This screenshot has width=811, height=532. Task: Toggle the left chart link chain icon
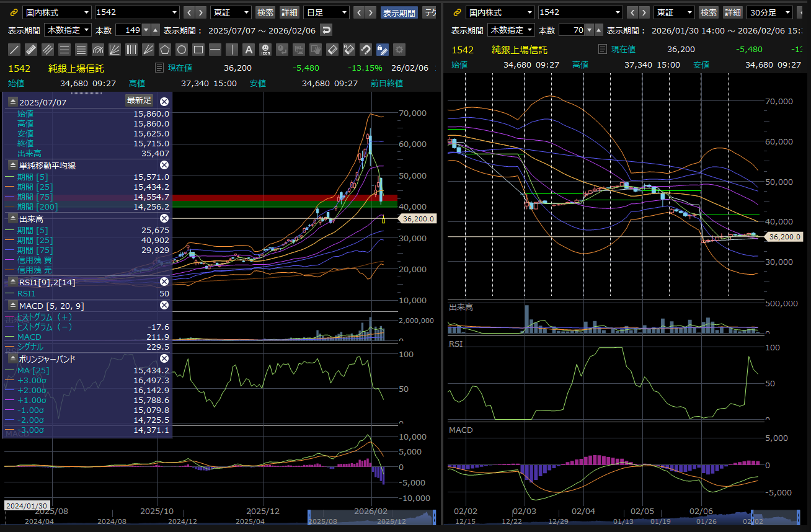(14, 12)
